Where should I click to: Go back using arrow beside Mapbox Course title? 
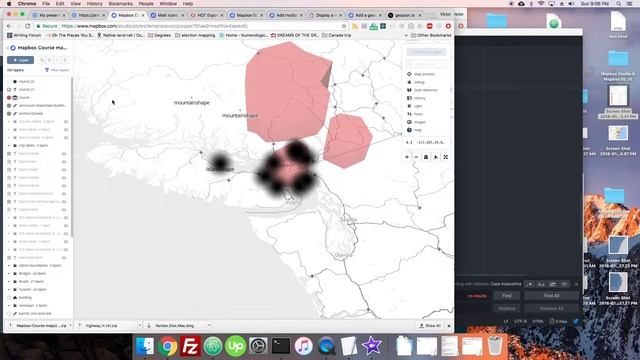pos(8,48)
